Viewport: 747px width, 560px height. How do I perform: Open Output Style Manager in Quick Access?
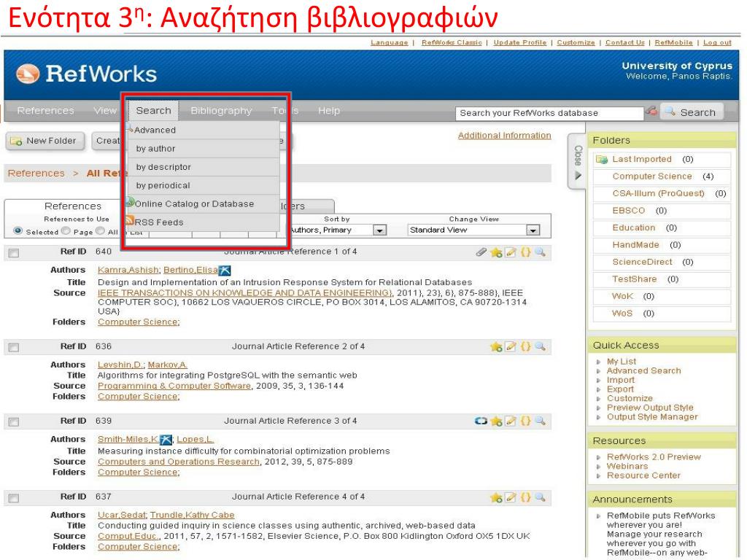coord(651,417)
